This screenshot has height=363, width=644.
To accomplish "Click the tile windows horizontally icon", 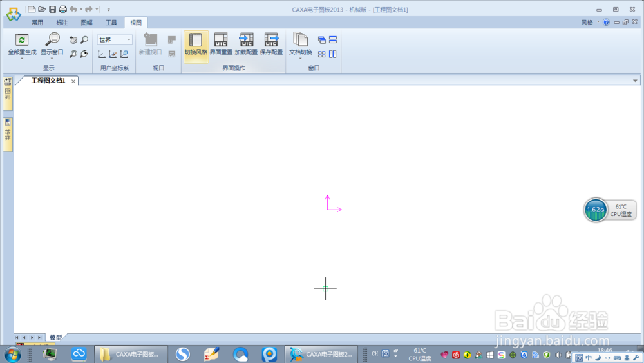I will pos(333,40).
